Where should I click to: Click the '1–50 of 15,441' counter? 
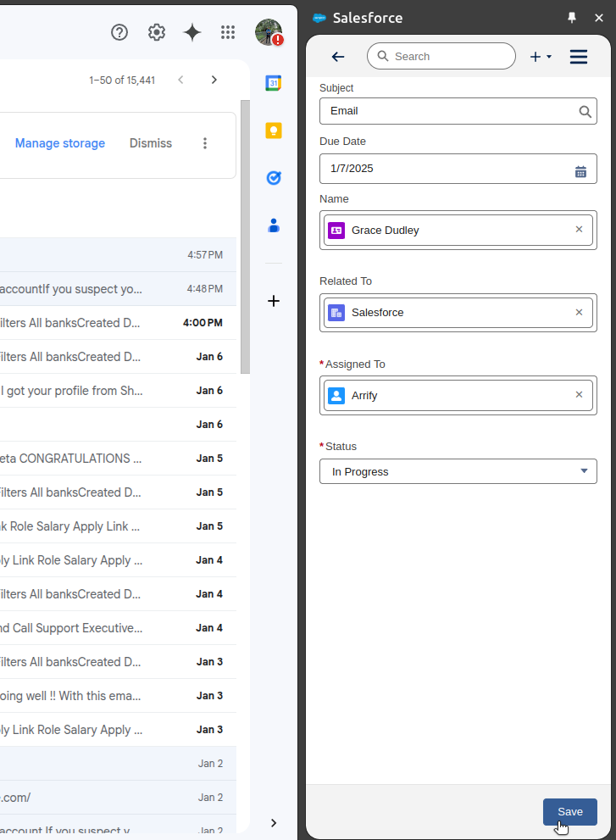[122, 81]
